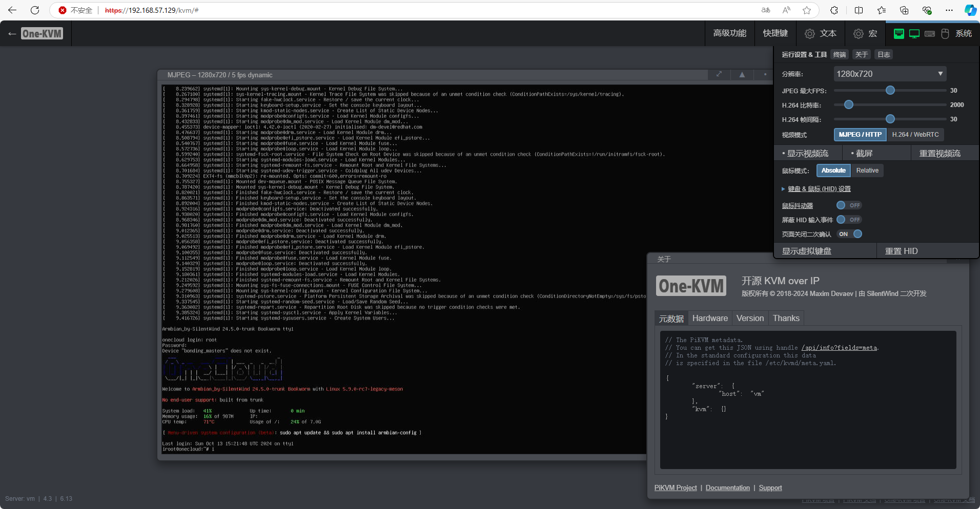Open the PiKVM Project link
The image size is (980, 509).
[675, 488]
